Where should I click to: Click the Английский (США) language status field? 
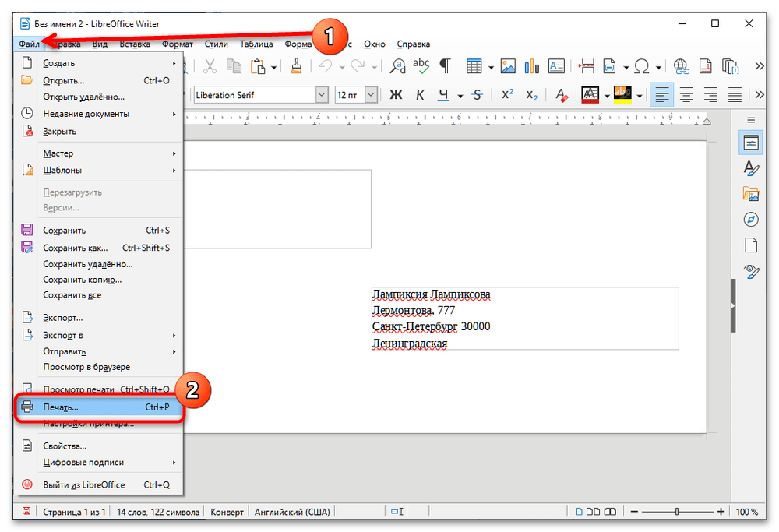coord(291,512)
